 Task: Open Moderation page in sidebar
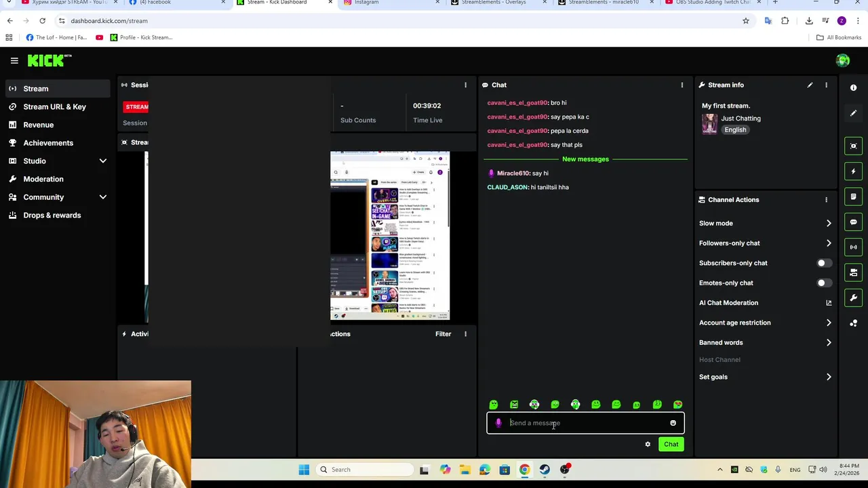coord(58,179)
